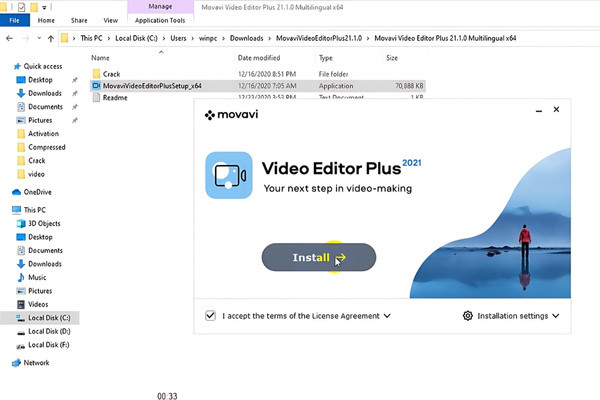Select Local Disk (C:) in sidebar
600x400 pixels.
coord(49,318)
